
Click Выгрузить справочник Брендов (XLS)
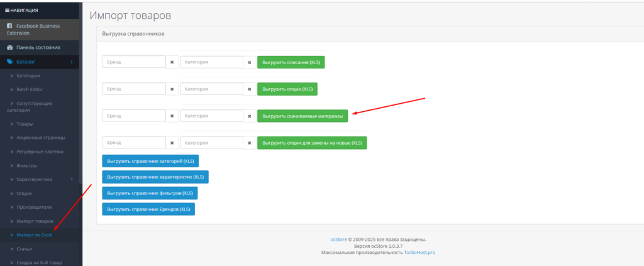click(148, 209)
